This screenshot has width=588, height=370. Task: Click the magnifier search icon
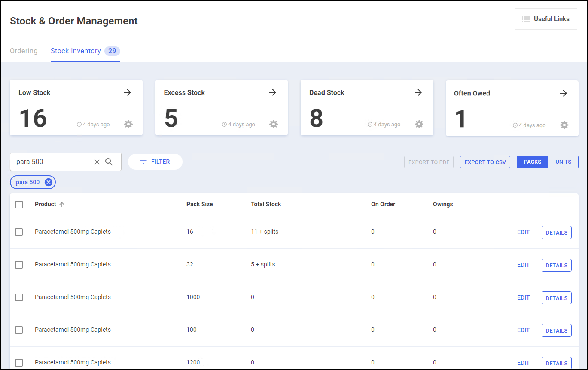click(109, 162)
